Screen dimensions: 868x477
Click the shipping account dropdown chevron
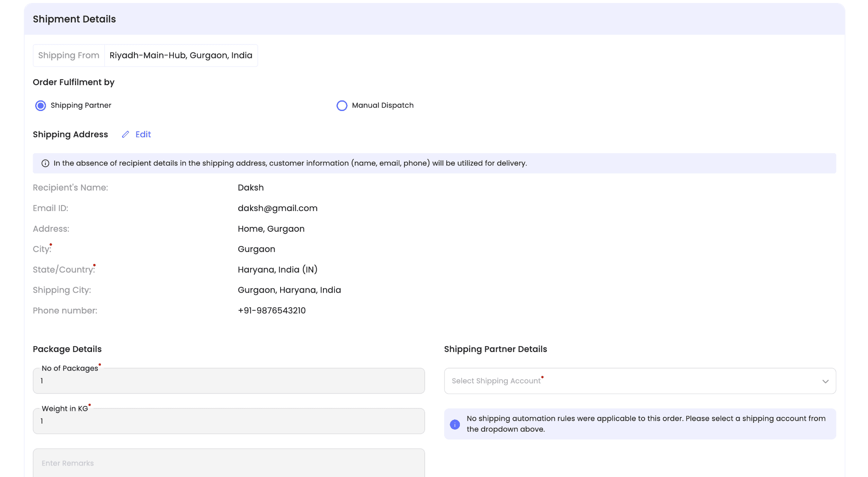click(x=825, y=381)
